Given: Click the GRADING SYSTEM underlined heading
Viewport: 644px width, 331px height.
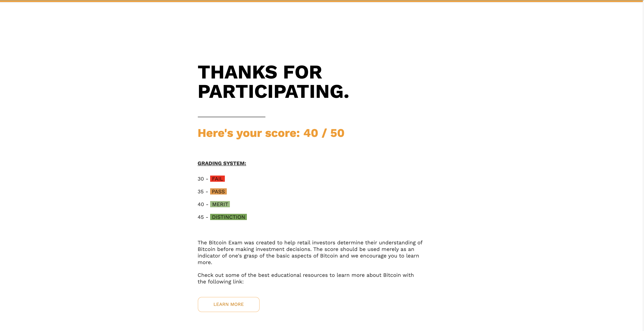Looking at the screenshot, I should click(x=222, y=163).
